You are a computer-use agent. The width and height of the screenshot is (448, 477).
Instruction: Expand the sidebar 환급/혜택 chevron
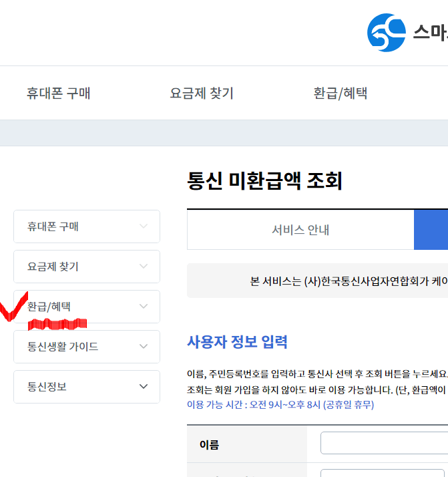[x=144, y=307]
